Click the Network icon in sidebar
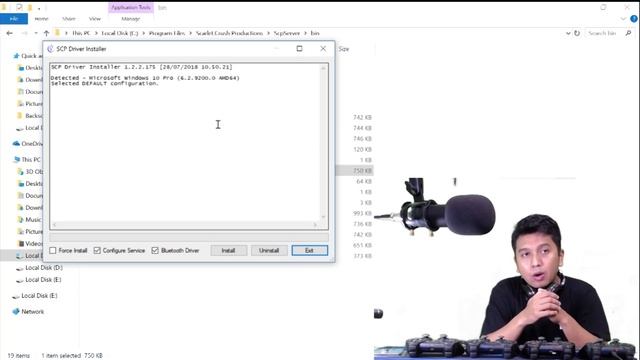The height and width of the screenshot is (360, 640). tap(16, 311)
